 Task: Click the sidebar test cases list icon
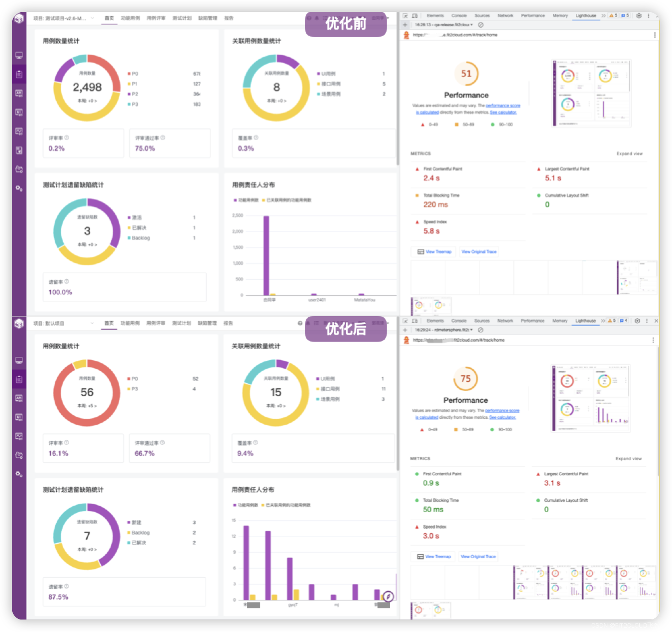tap(17, 75)
